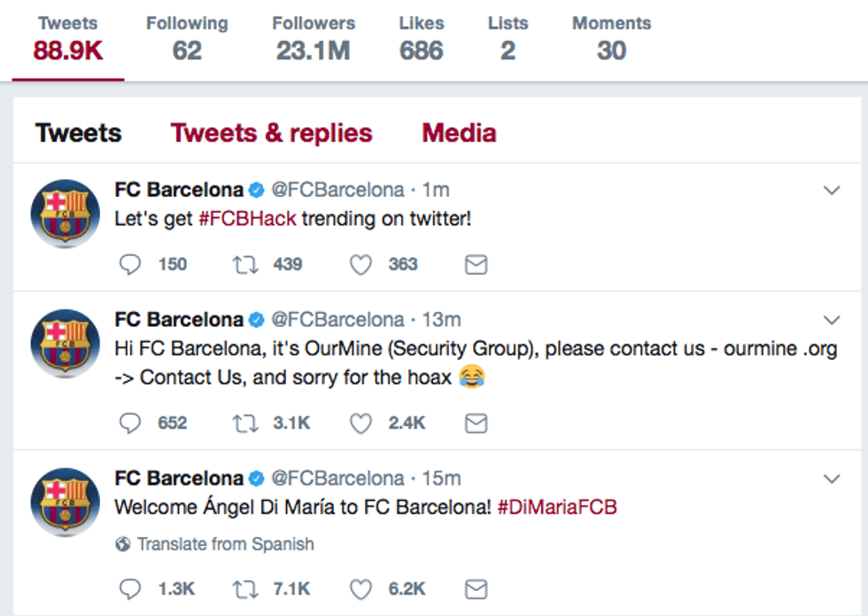Like the OurMine security group tweet

(x=360, y=423)
